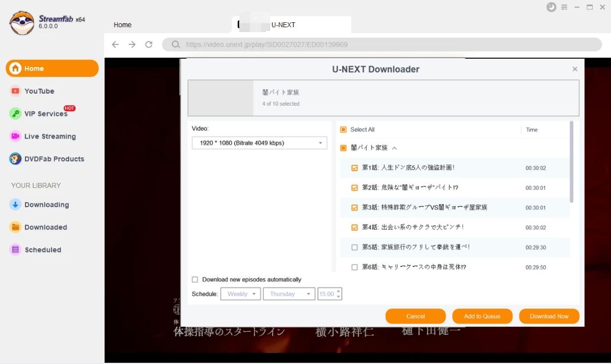The image size is (611, 364).
Task: Uncheck episode 第2話 checkbox
Action: point(355,187)
